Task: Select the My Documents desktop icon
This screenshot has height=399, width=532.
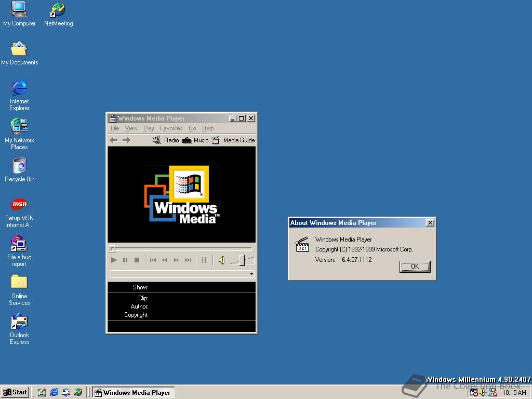Action: [x=19, y=54]
